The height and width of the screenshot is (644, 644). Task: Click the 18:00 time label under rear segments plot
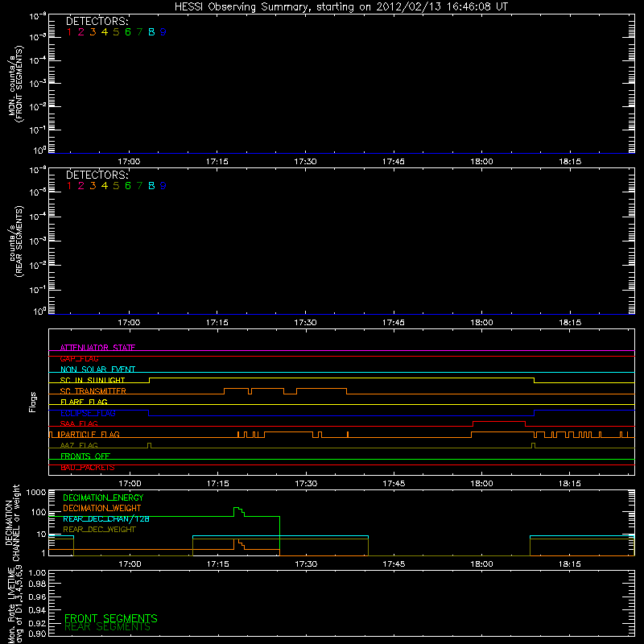[x=481, y=323]
